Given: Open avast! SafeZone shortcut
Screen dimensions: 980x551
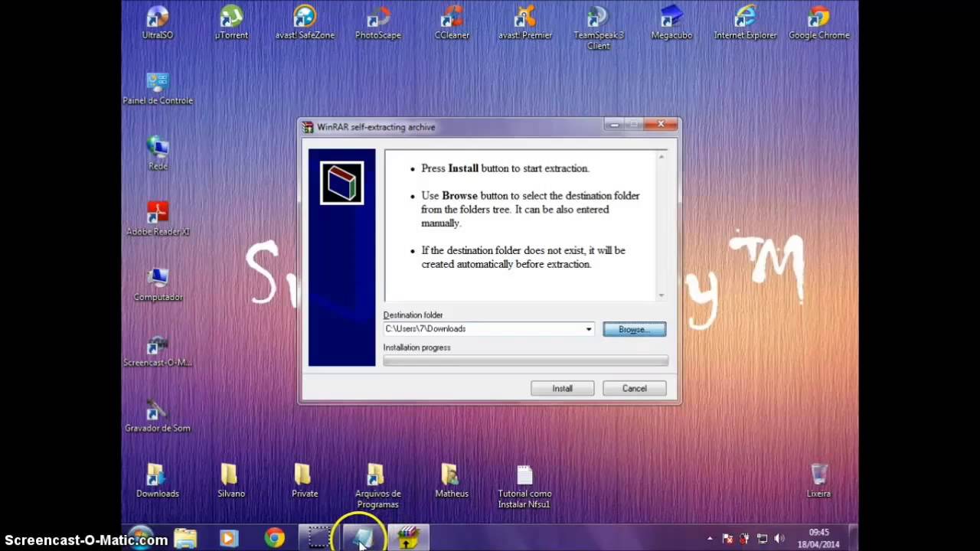Looking at the screenshot, I should 305,22.
